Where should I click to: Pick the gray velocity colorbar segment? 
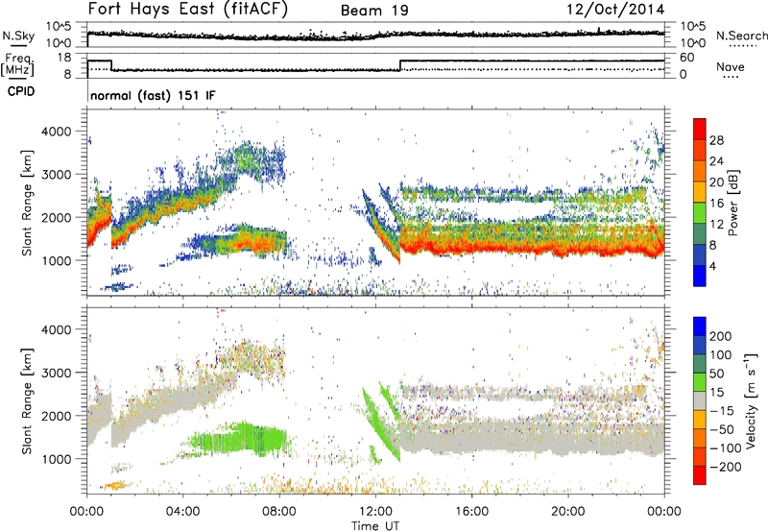point(700,400)
